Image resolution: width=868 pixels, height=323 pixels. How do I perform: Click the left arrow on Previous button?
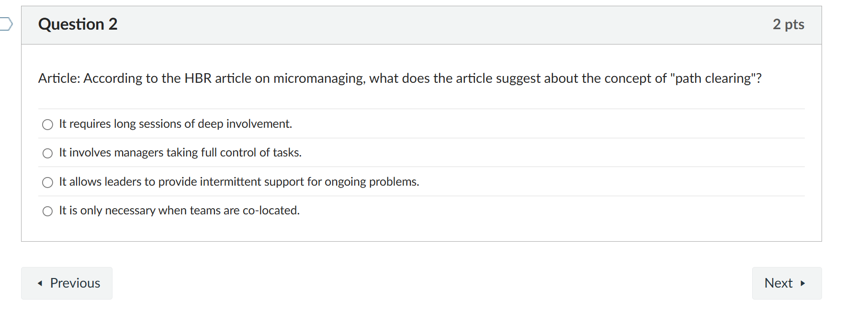click(x=40, y=283)
